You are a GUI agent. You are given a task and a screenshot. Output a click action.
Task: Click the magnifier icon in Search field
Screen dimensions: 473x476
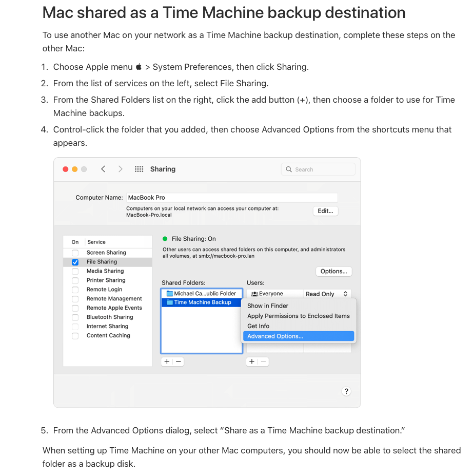[x=289, y=169]
